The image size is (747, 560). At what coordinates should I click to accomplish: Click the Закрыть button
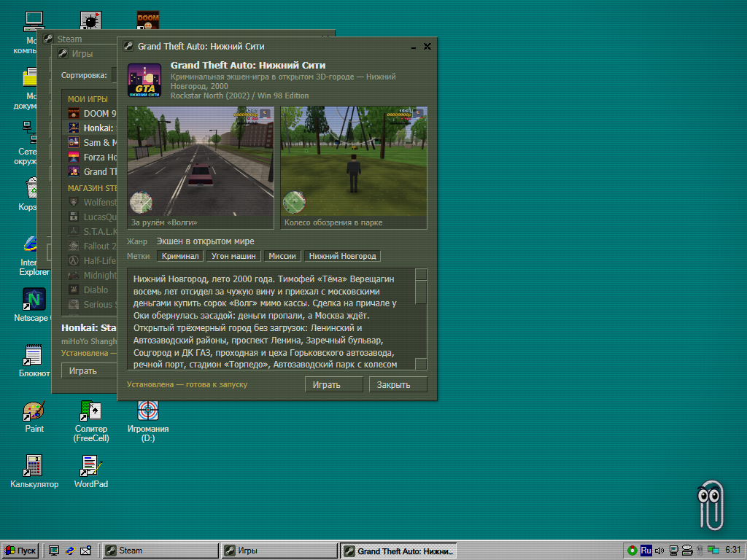click(398, 384)
